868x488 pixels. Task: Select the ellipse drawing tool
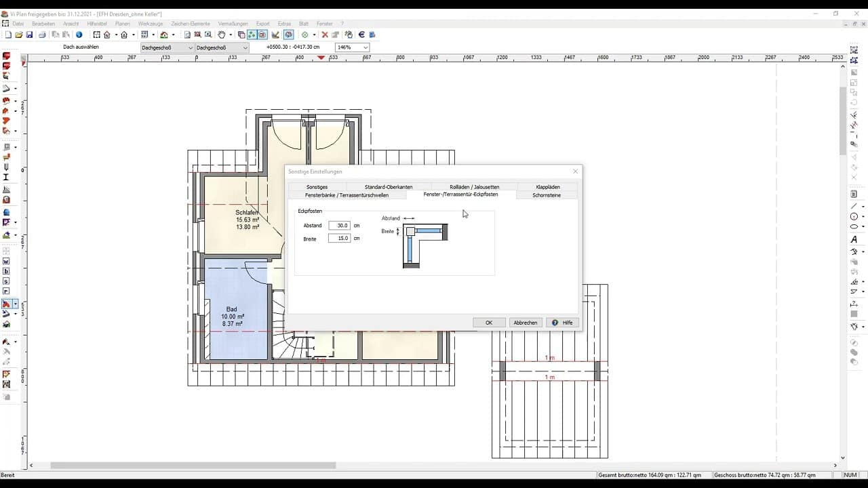tap(854, 226)
